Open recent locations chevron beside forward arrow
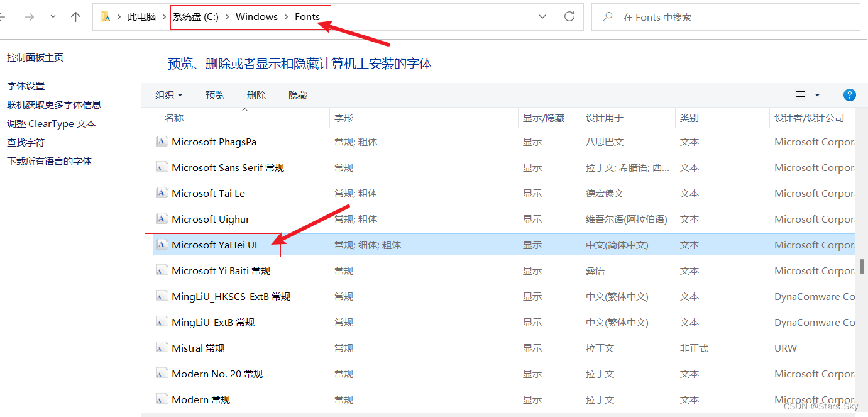Screen dimensions: 868x417 [53, 17]
